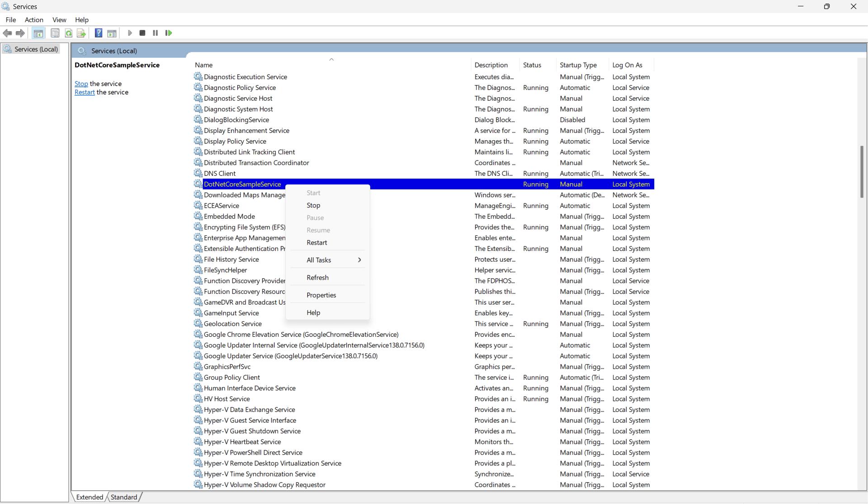Open the Action menu
868x504 pixels.
coord(34,20)
